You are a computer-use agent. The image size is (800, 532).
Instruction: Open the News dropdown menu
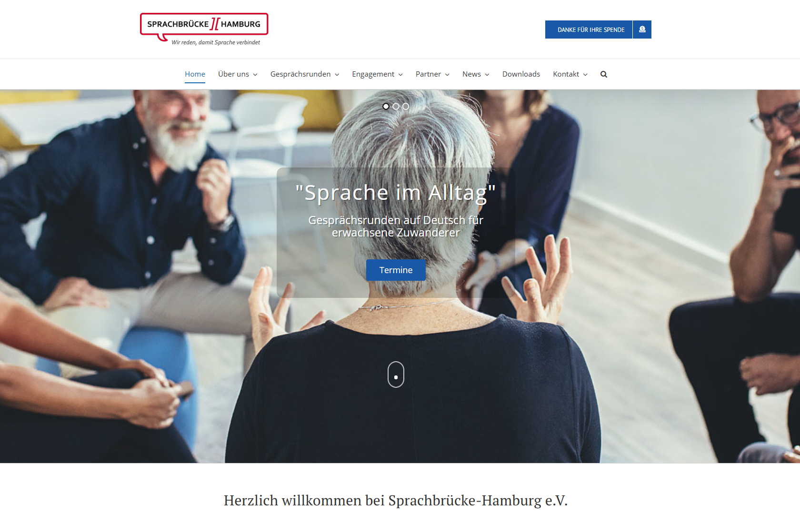pos(476,74)
